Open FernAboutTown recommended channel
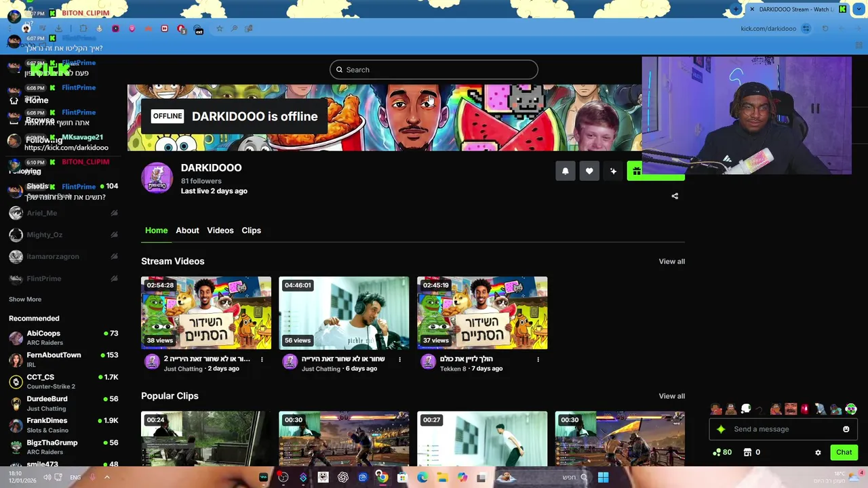The width and height of the screenshot is (868, 488). click(64, 359)
